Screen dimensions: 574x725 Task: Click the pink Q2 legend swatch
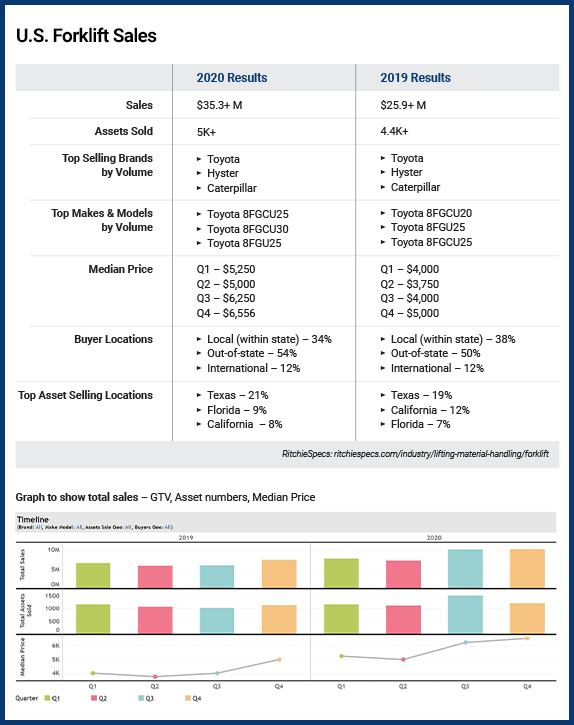click(94, 698)
